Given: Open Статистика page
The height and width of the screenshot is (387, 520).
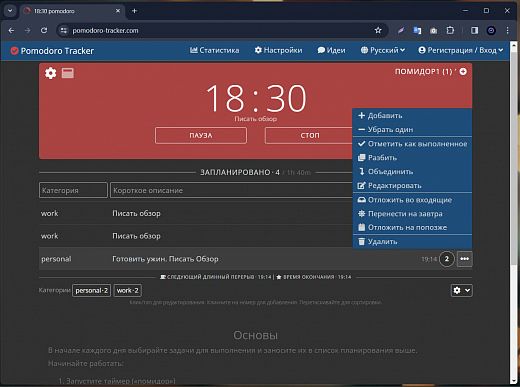Looking at the screenshot, I should (215, 50).
